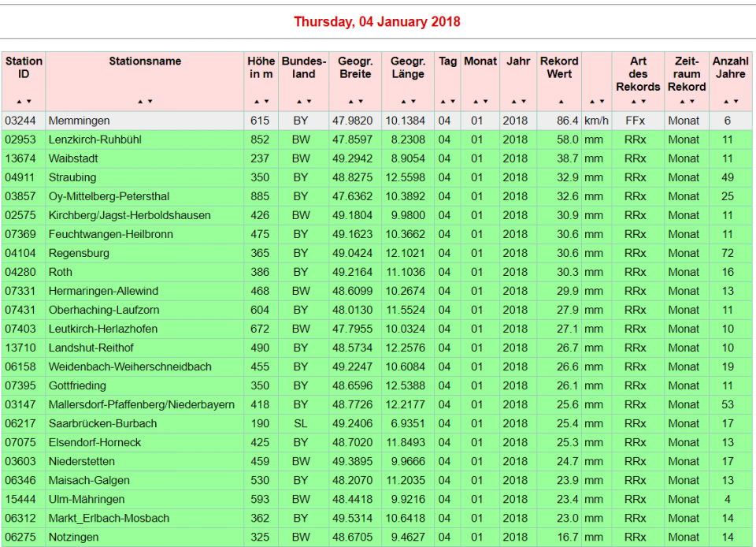Sort Höhe in m column ascending
Viewport: 756px width, 547px height.
(x=257, y=102)
